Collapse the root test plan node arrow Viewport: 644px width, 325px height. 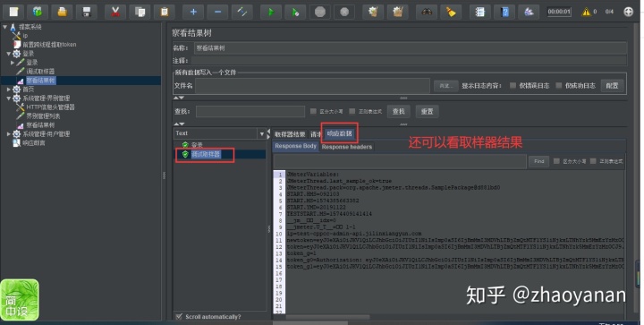tap(5, 27)
